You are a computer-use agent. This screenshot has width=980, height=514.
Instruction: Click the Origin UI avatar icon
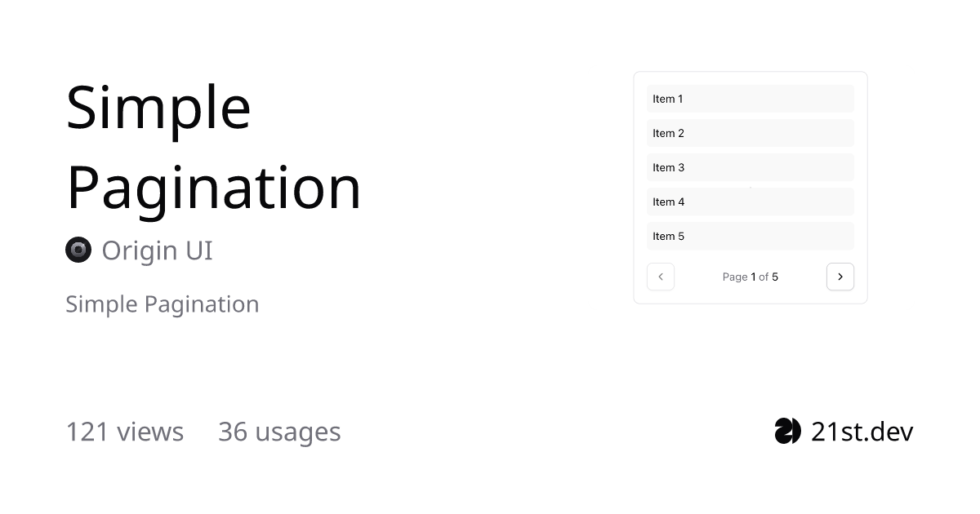pos(78,250)
